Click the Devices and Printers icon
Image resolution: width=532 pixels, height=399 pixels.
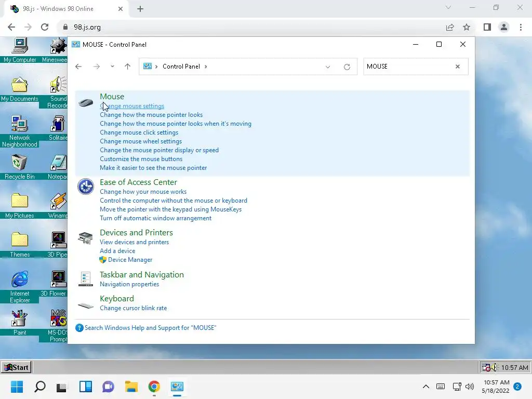pos(86,238)
